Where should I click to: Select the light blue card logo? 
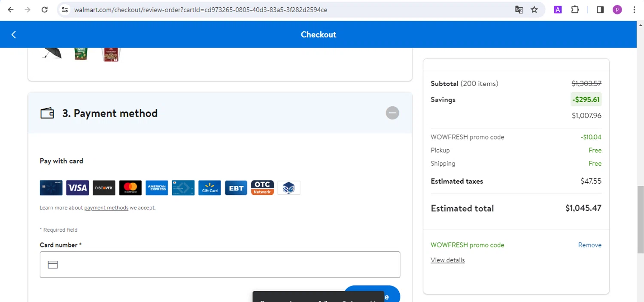tap(183, 188)
